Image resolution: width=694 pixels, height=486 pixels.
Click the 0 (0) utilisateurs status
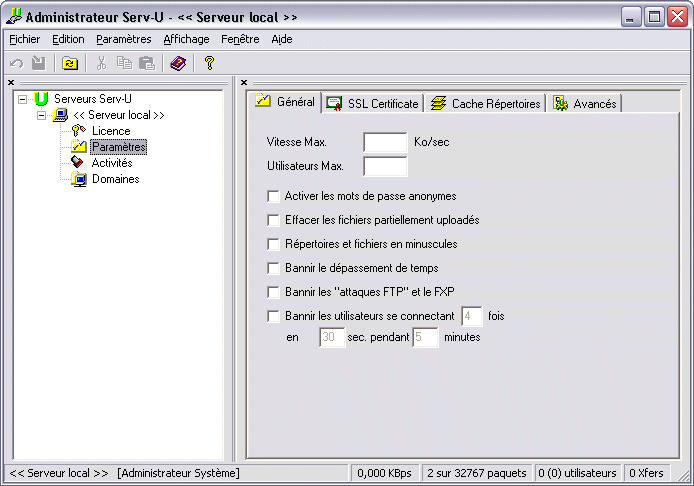(x=577, y=473)
